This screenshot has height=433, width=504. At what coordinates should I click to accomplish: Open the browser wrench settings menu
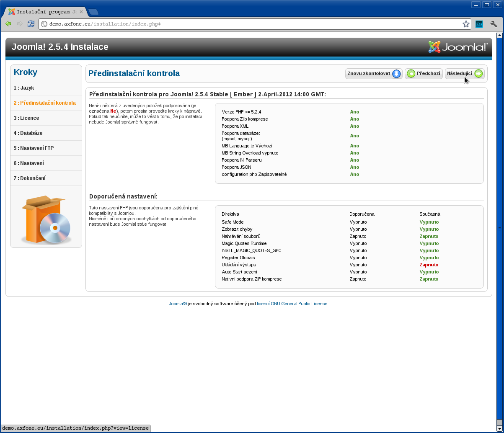494,24
